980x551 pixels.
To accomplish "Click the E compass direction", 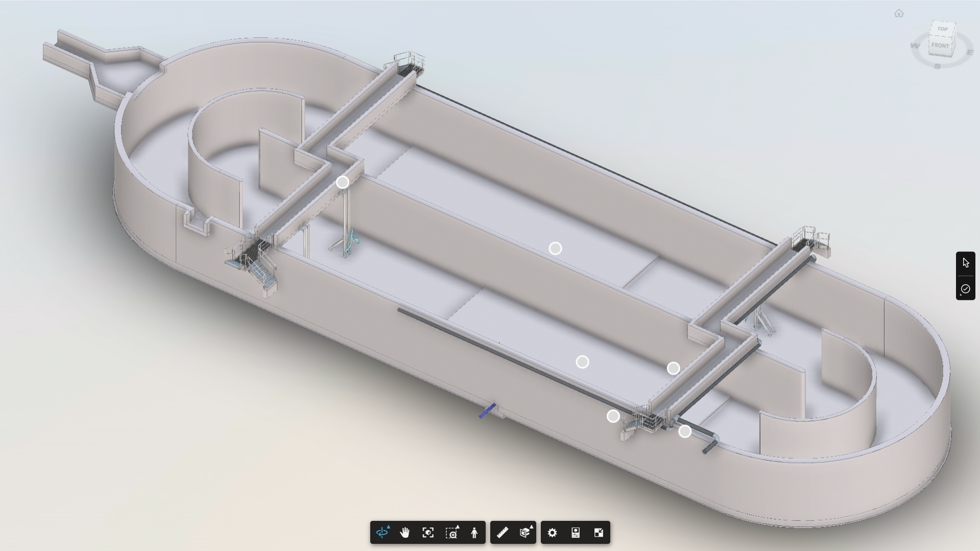I will 970,52.
